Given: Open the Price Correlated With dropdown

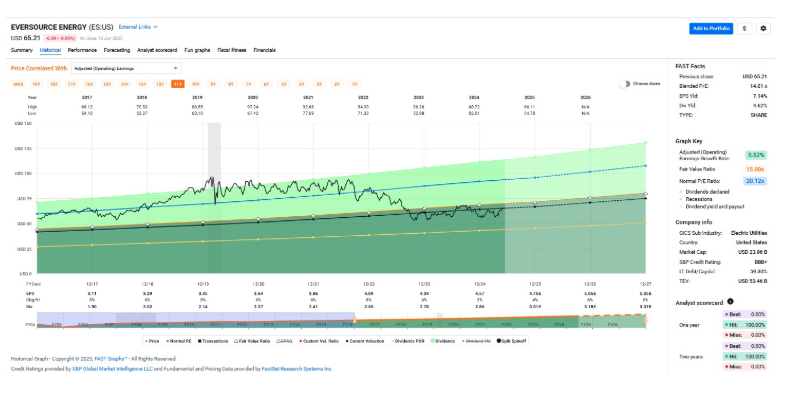Looking at the screenshot, I should point(126,68).
